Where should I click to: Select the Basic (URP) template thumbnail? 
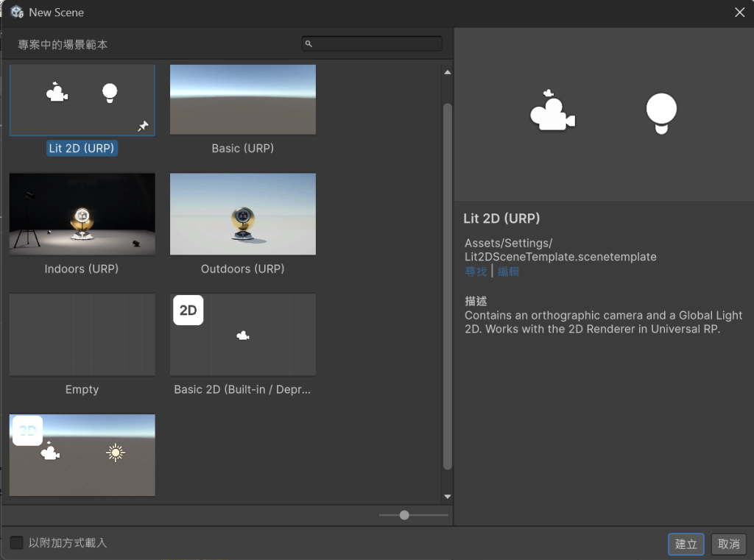[243, 100]
